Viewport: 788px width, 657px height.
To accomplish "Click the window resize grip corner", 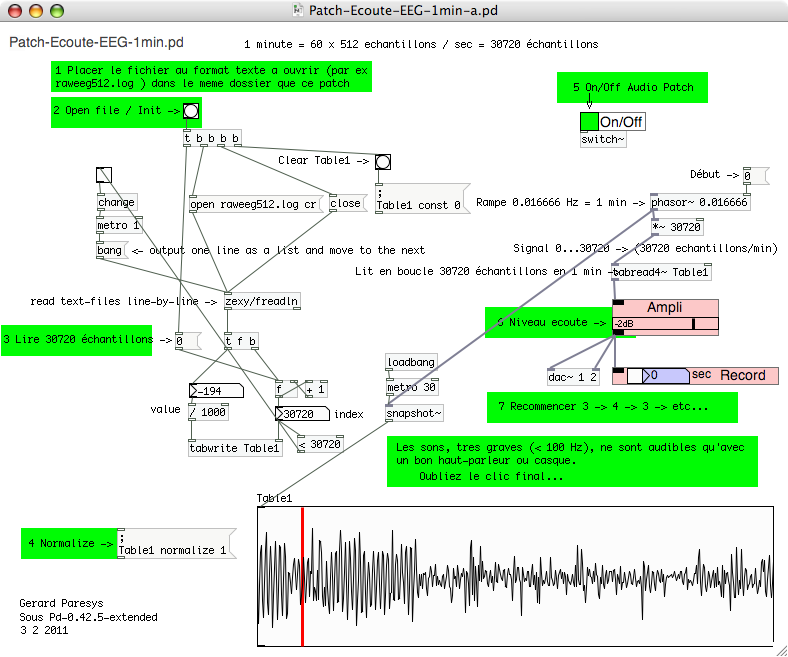I will [781, 650].
